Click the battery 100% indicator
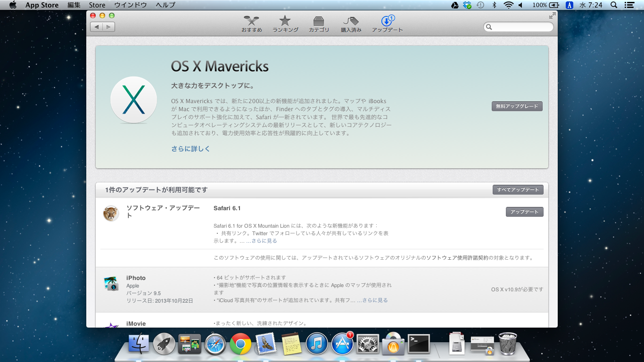The height and width of the screenshot is (362, 644). tap(545, 5)
